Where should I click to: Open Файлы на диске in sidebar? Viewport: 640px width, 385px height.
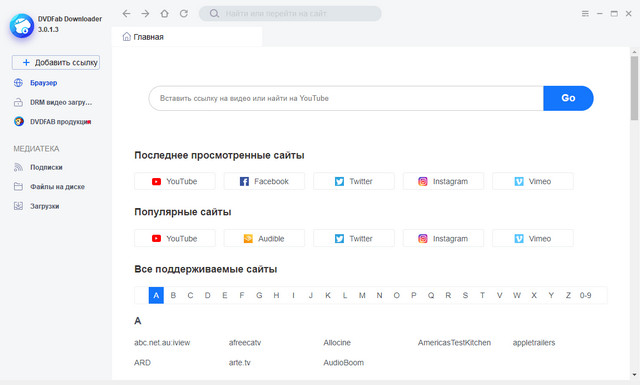tap(57, 187)
